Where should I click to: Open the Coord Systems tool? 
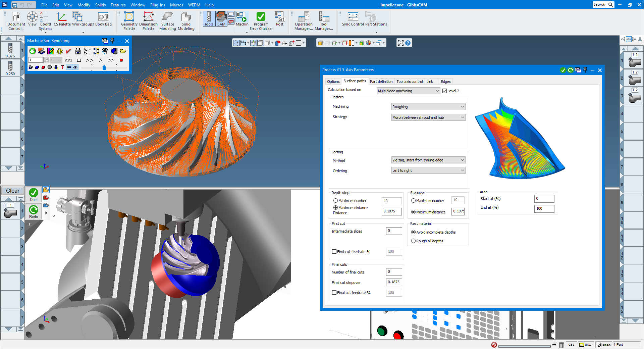click(x=45, y=21)
